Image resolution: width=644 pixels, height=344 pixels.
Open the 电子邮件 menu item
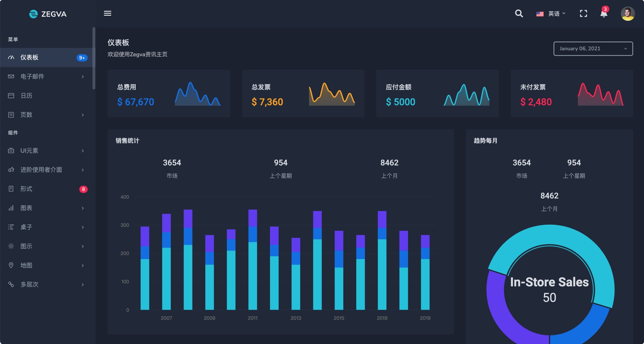click(47, 77)
